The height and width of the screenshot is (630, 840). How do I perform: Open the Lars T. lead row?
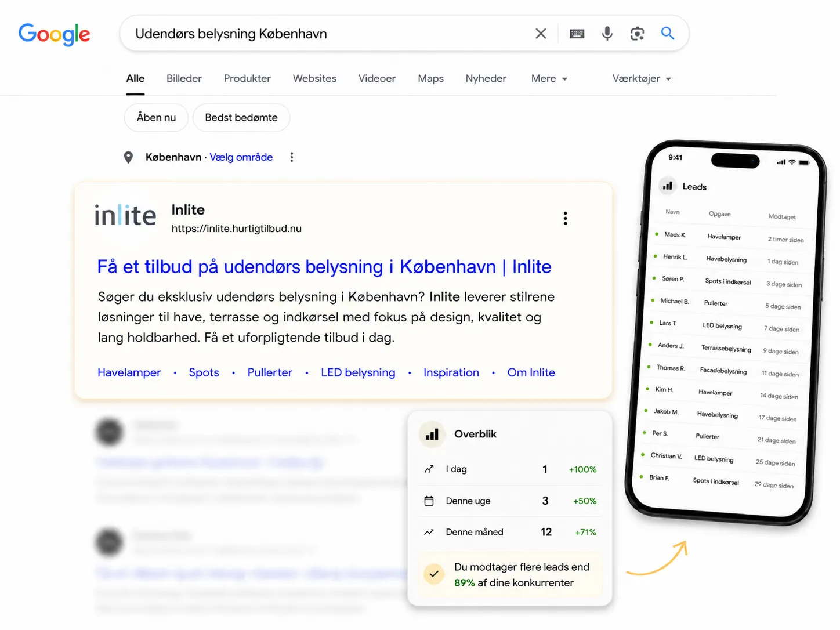[725, 325]
